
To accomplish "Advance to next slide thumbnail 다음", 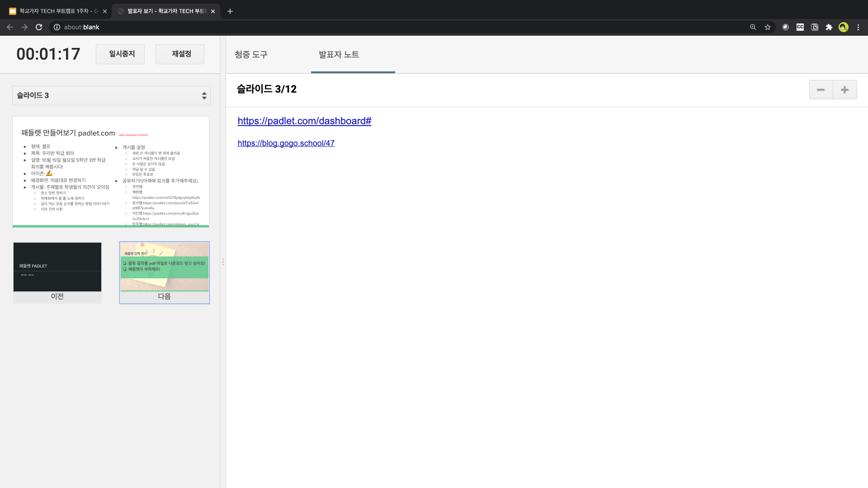I will (x=164, y=272).
